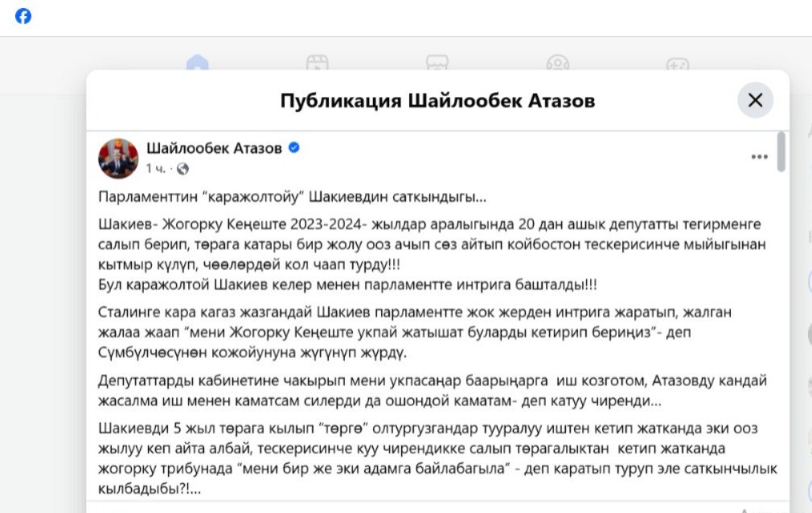812x513 pixels.
Task: Open the three-dot post options menu
Action: point(759,157)
